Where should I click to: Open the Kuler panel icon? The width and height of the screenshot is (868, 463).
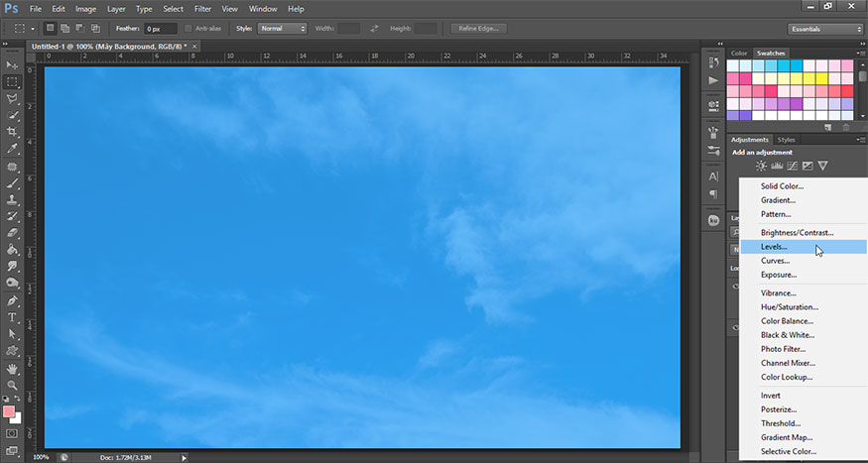[713, 221]
